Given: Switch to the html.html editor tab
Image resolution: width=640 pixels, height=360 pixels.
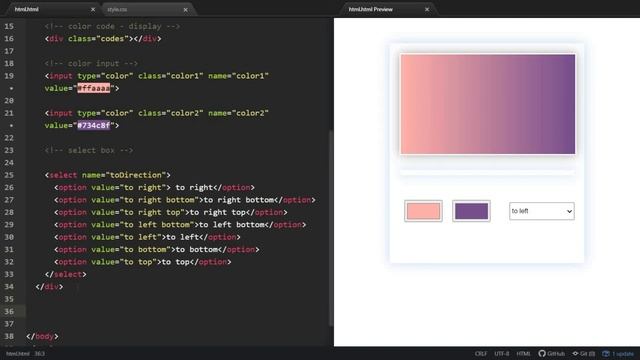Looking at the screenshot, I should [27, 9].
